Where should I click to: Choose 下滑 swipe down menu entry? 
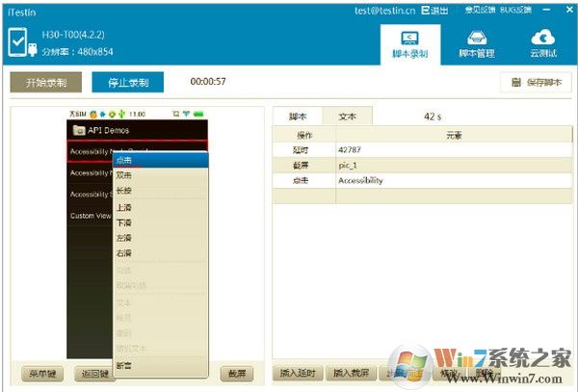pyautogui.click(x=161, y=222)
